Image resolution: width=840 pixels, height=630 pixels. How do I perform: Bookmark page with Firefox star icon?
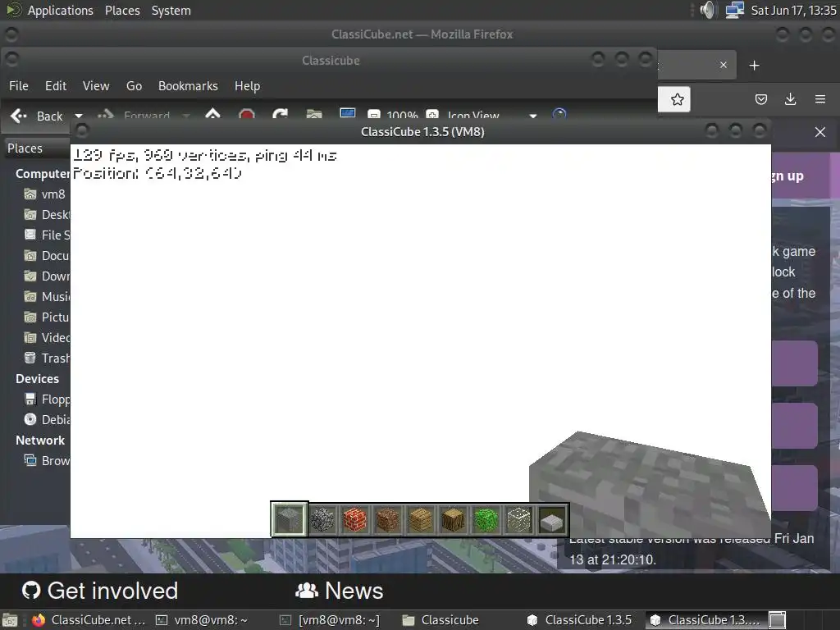[x=677, y=99]
